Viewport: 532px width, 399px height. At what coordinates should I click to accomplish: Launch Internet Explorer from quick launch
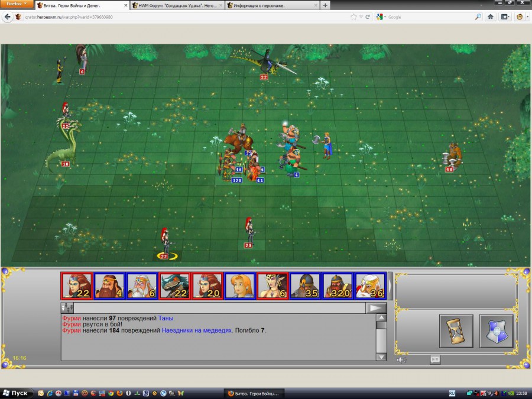pyautogui.click(x=50, y=394)
